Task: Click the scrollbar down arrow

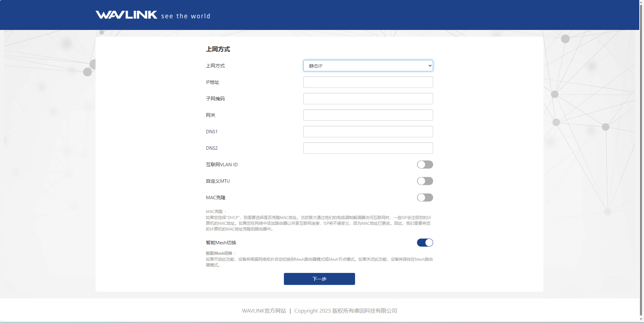Action: (641, 319)
